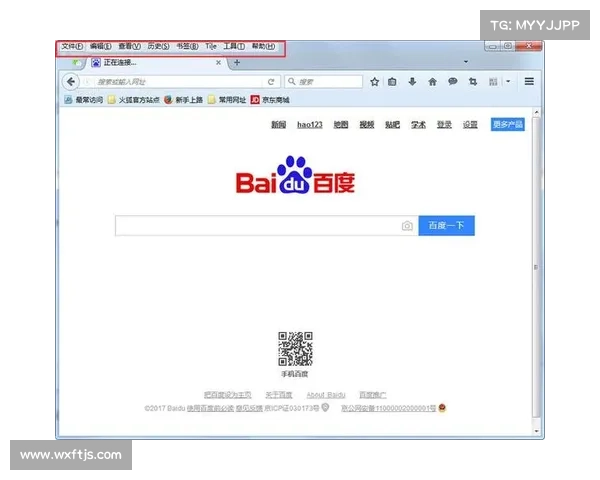Click the 京公网安备 registration link
This screenshot has height=480, width=600.
tap(388, 408)
